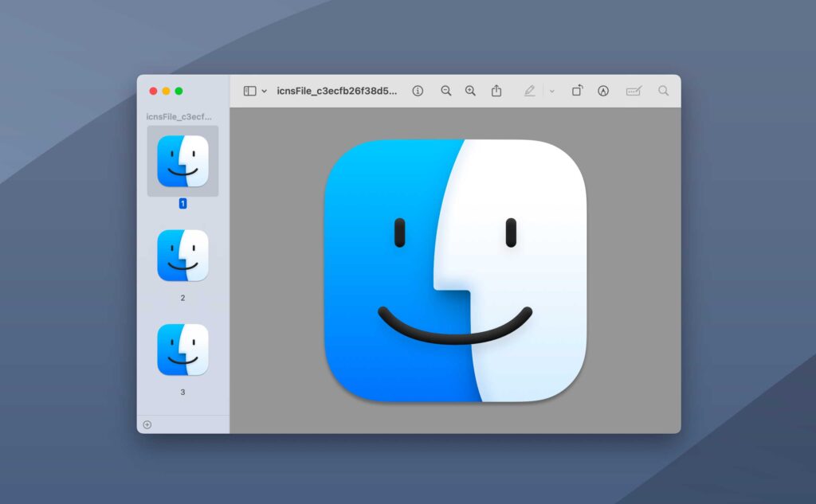The height and width of the screenshot is (504, 816).
Task: Open the sidebar view options chevron
Action: 265,92
